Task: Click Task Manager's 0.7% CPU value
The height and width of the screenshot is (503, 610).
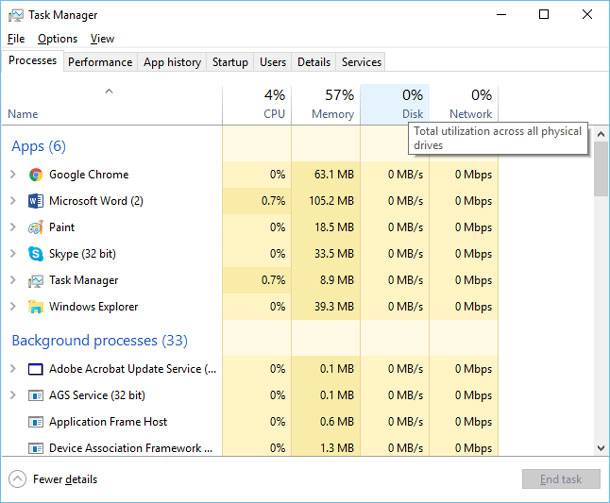Action: coord(273,280)
